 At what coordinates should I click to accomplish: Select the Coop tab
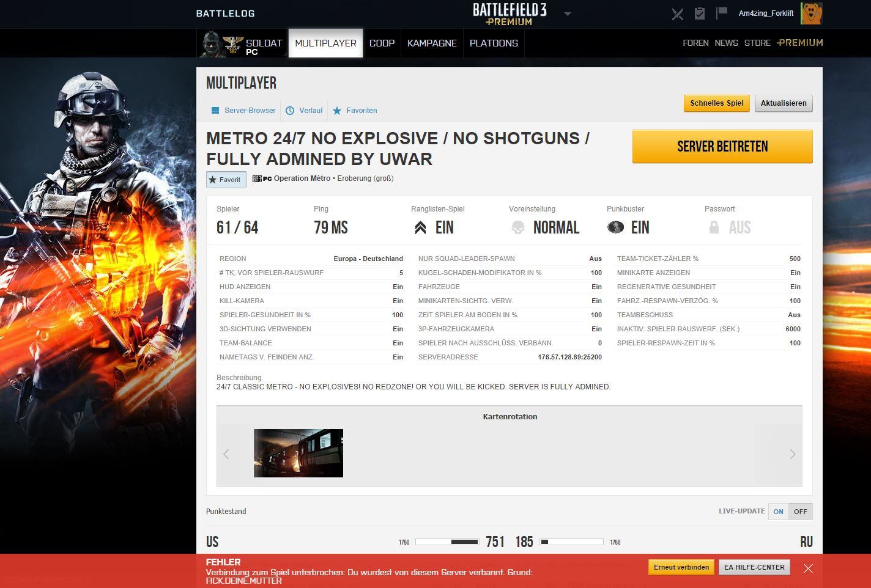pyautogui.click(x=382, y=43)
